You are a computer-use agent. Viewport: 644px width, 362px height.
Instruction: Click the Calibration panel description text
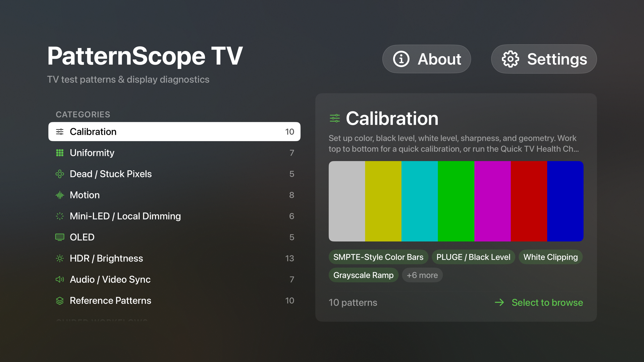(454, 143)
